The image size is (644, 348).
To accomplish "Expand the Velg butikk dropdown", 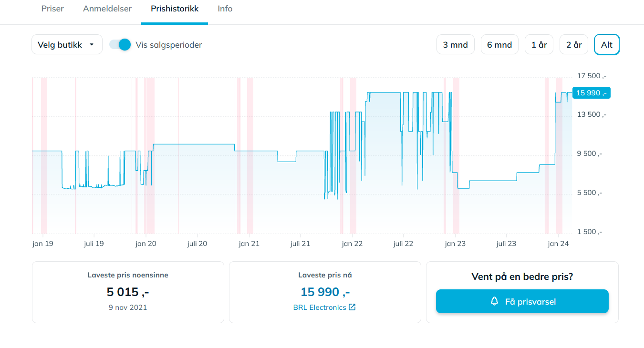I will click(x=67, y=45).
